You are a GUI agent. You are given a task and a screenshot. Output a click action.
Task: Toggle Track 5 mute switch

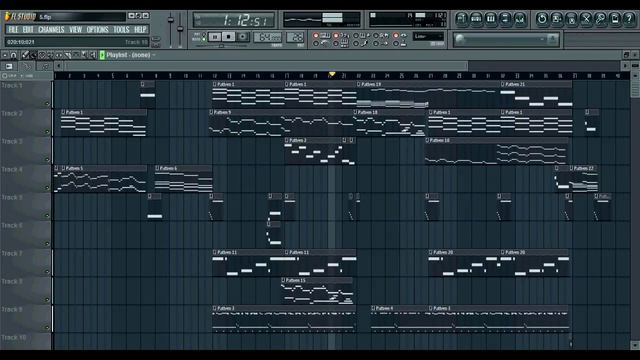(x=47, y=216)
